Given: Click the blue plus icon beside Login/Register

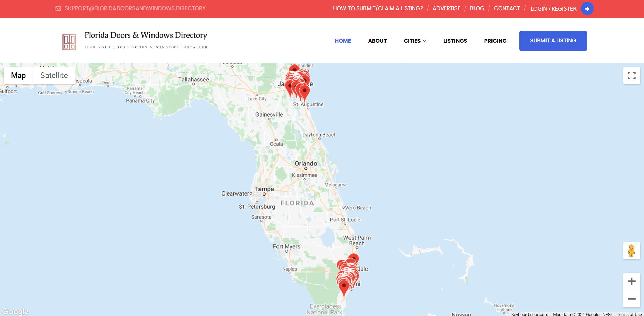Looking at the screenshot, I should [x=587, y=8].
